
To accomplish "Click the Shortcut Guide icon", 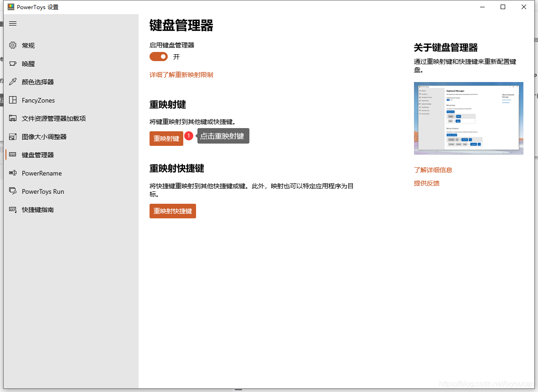I will pyautogui.click(x=13, y=210).
